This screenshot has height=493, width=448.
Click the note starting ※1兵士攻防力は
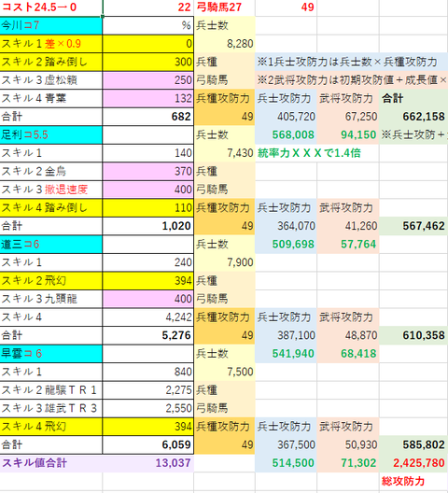352,62
